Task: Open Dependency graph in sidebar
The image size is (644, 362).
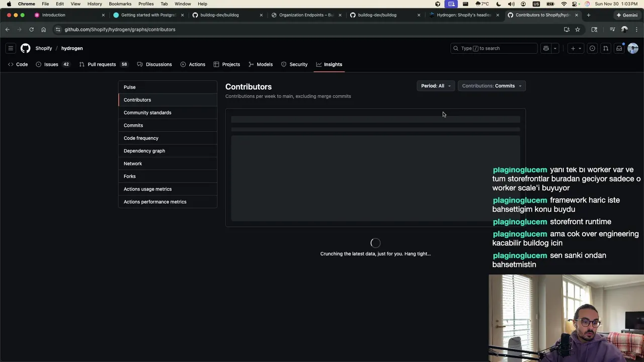Action: pos(168,151)
